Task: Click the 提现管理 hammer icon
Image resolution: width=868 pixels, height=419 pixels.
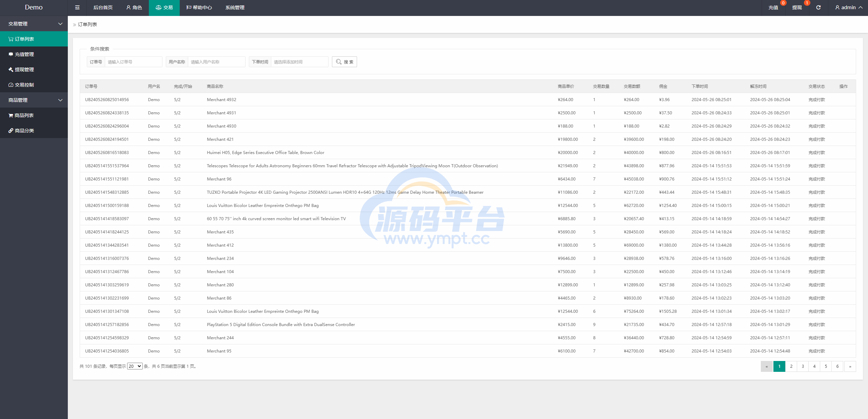Action: point(11,70)
